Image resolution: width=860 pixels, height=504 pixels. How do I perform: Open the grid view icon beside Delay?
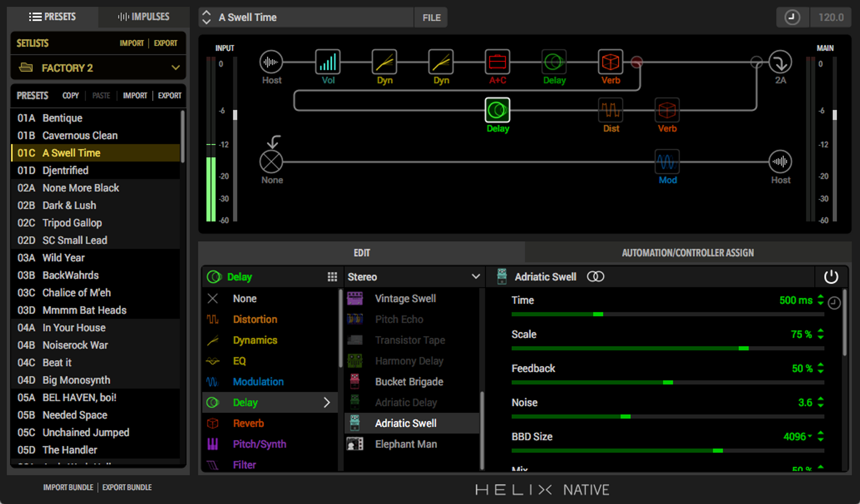[332, 277]
